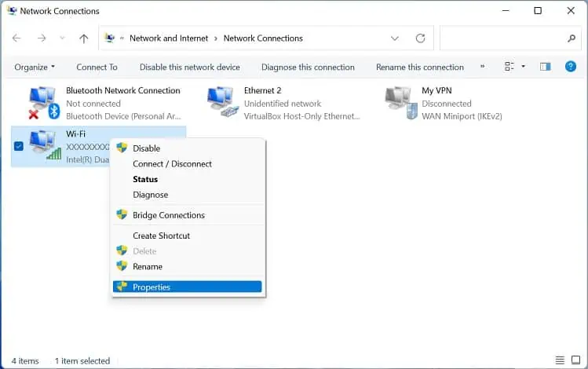This screenshot has height=369, width=588.
Task: Click the Ethernet 2 name text
Action: point(262,90)
